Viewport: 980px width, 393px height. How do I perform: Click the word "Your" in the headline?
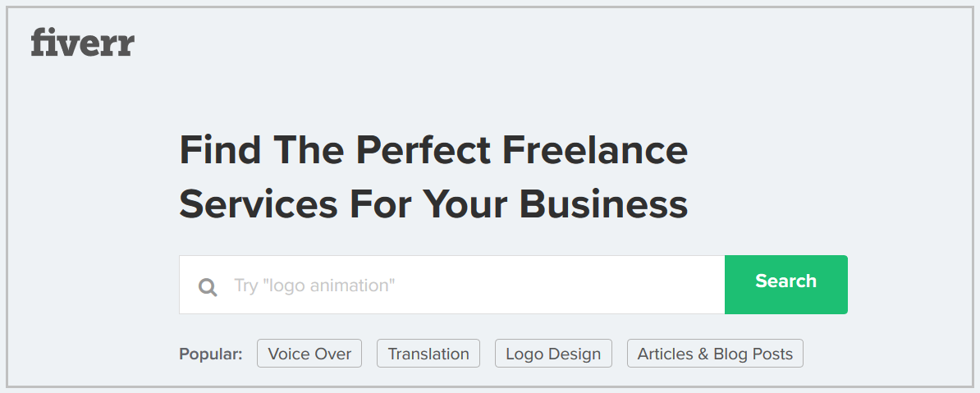coord(467,203)
